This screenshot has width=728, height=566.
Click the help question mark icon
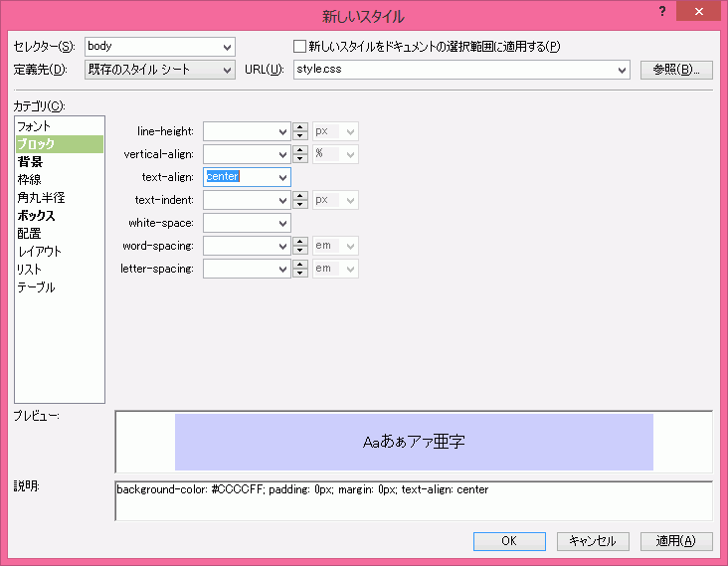(662, 11)
